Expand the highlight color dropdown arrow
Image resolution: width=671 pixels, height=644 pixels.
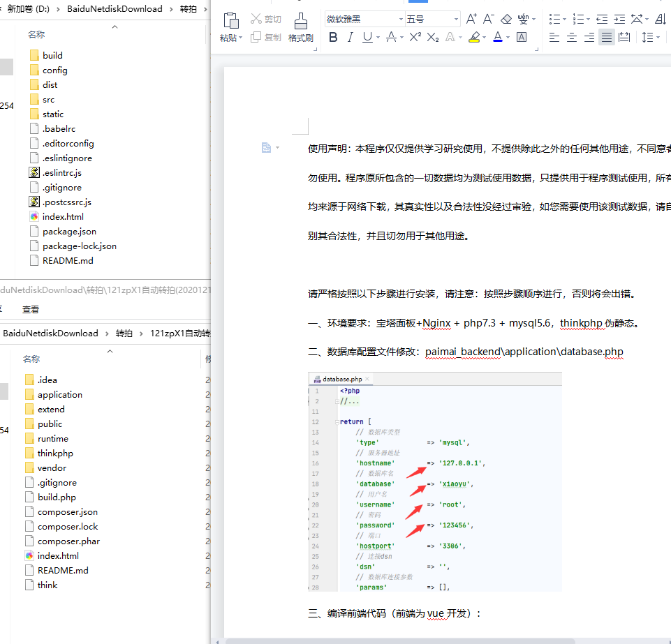pyautogui.click(x=484, y=38)
